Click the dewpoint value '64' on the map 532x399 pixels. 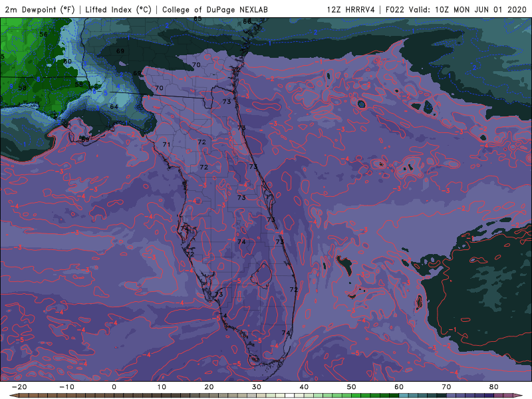coord(114,106)
